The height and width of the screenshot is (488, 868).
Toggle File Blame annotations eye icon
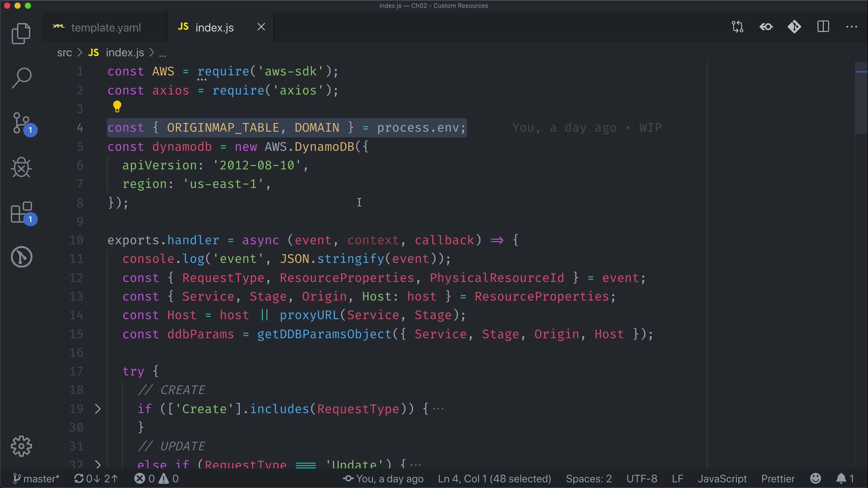pos(766,27)
